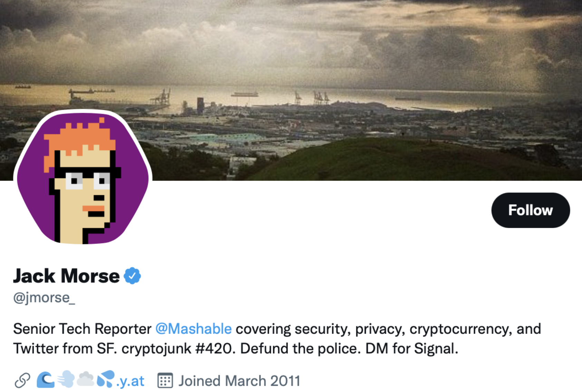Click the wind gust emoji
Viewport: 582px width, 392px height.
[66, 379]
